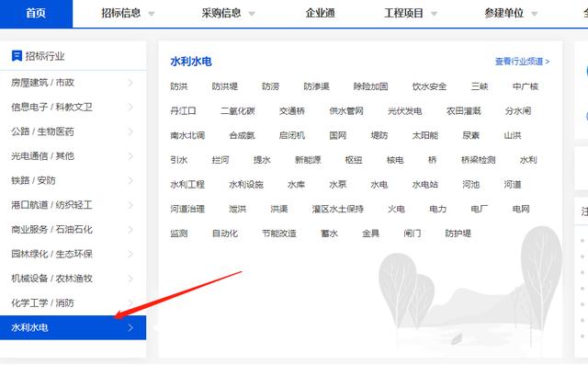Expand chevron for 商业服务 / 石油石化
The height and width of the screenshot is (365, 588).
click(x=130, y=230)
